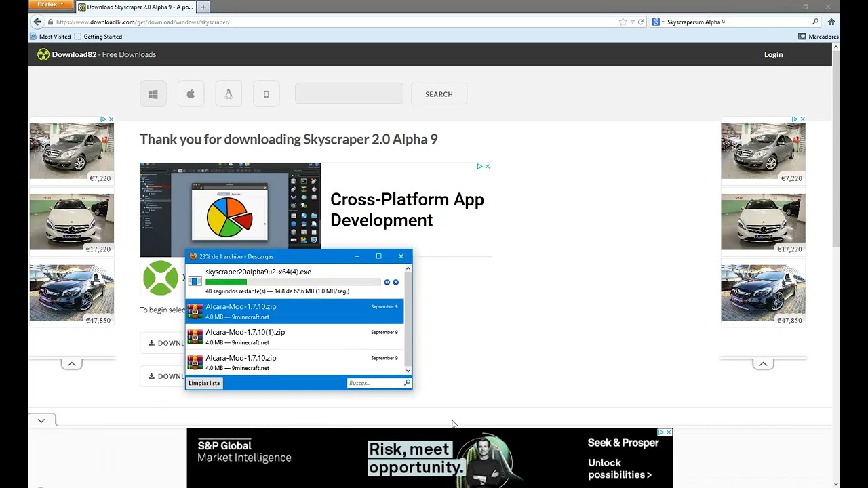This screenshot has width=868, height=488.
Task: Click the site search text field
Action: pyautogui.click(x=349, y=94)
